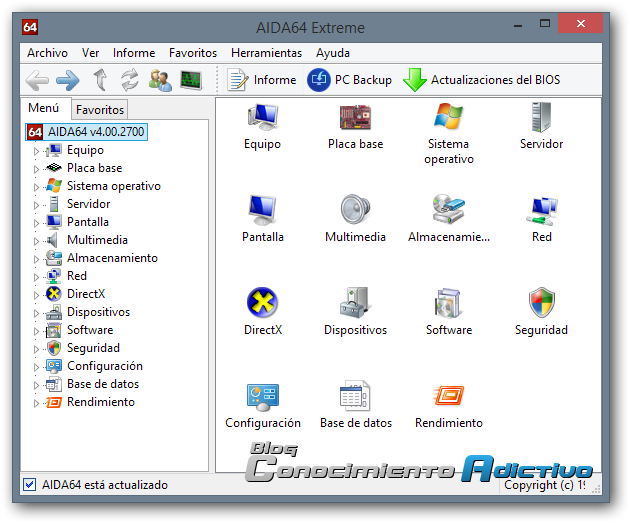Select Software in the tree
The image size is (630, 523).
pos(90,330)
